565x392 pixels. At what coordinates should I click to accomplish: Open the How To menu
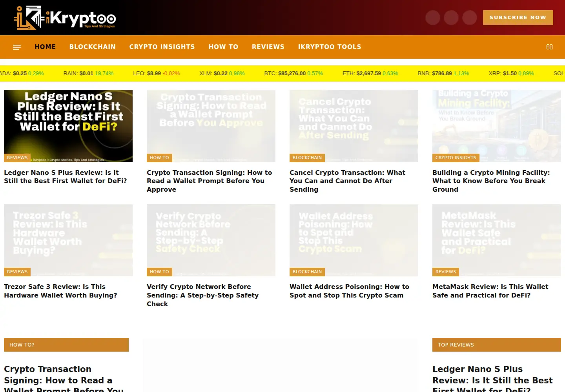tap(223, 47)
